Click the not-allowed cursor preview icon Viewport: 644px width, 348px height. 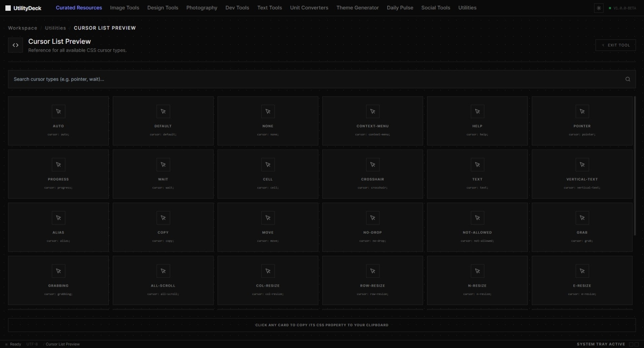coord(477,218)
